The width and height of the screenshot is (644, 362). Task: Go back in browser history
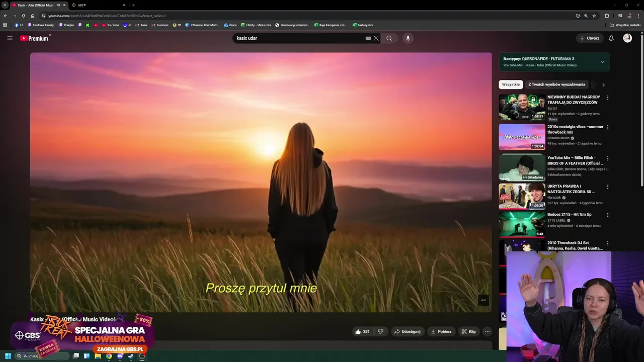(x=5, y=16)
